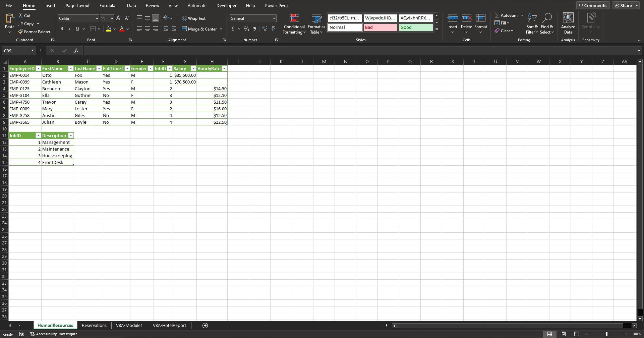Toggle underline formatting
Viewport: 644px width, 338px height.
(77, 29)
